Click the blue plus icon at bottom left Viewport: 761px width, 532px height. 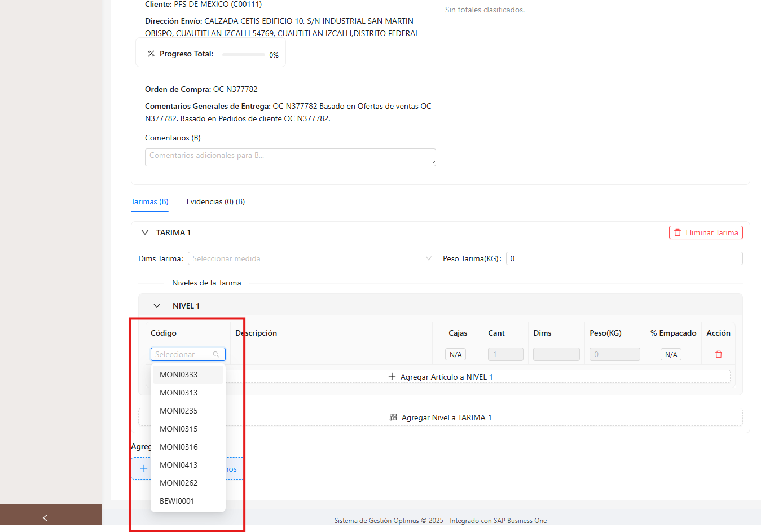pyautogui.click(x=144, y=468)
